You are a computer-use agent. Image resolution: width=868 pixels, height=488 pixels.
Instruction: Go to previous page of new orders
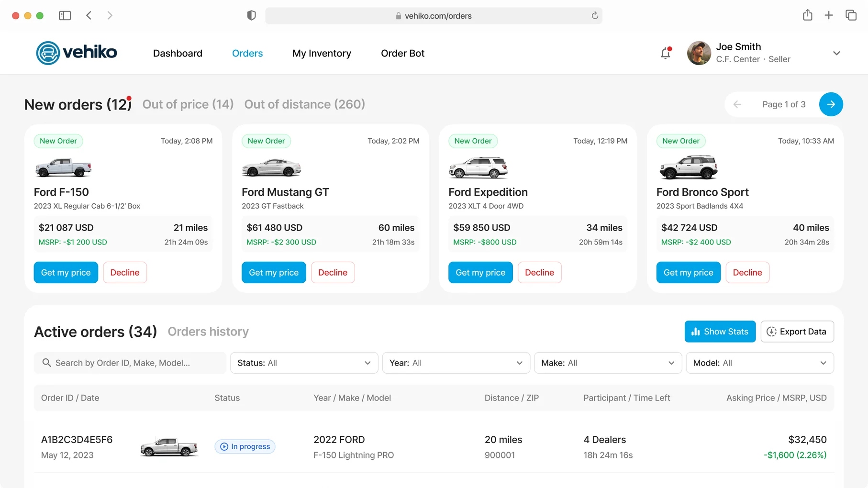click(737, 104)
